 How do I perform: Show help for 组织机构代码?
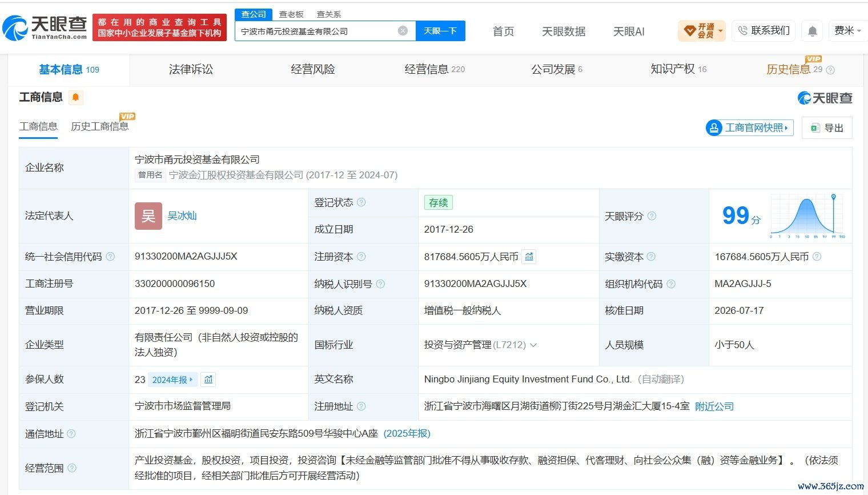[x=671, y=284]
